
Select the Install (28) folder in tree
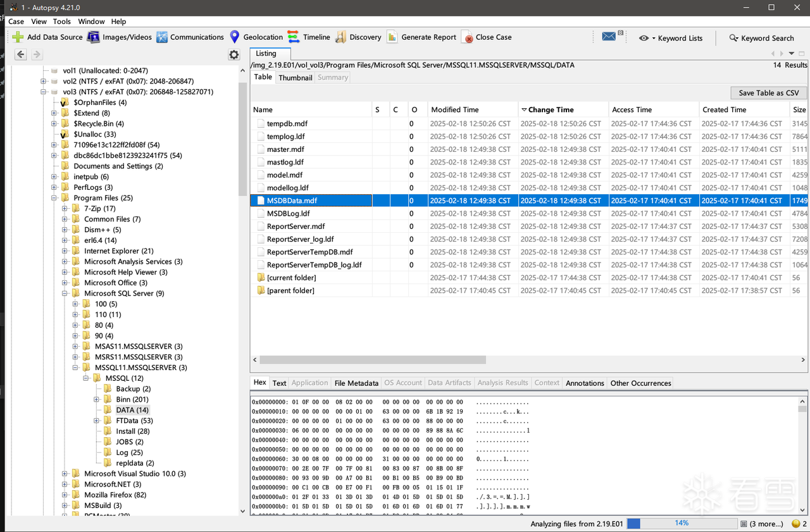(132, 431)
